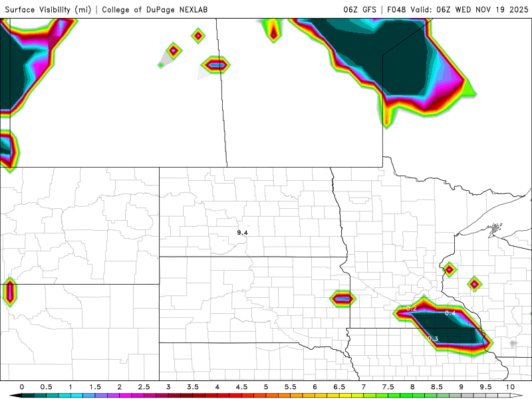Screen dimensions: 532x399
Task: Click the '0.5' color scale label
Action: [46, 387]
